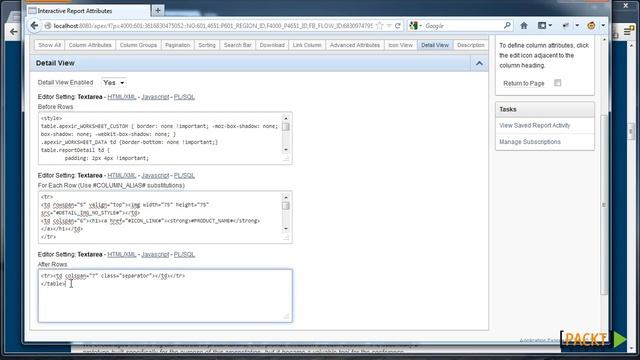The image size is (640, 360).
Task: Switch to the Column Groups tab
Action: pos(138,45)
